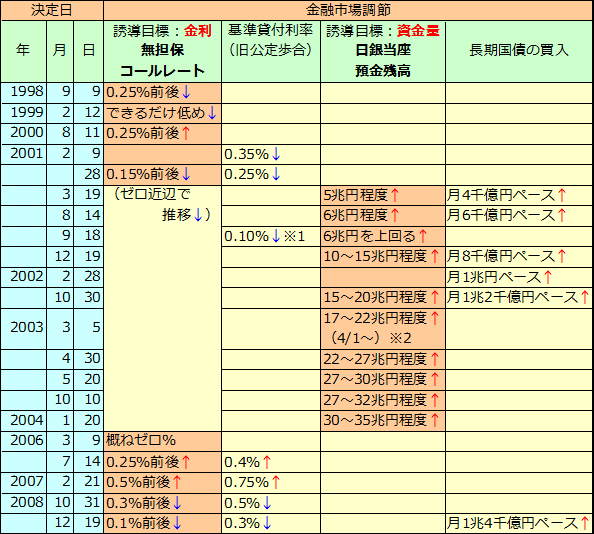The height and width of the screenshot is (534, 594).
Task: Select the year cell 2000
Action: coord(23,133)
